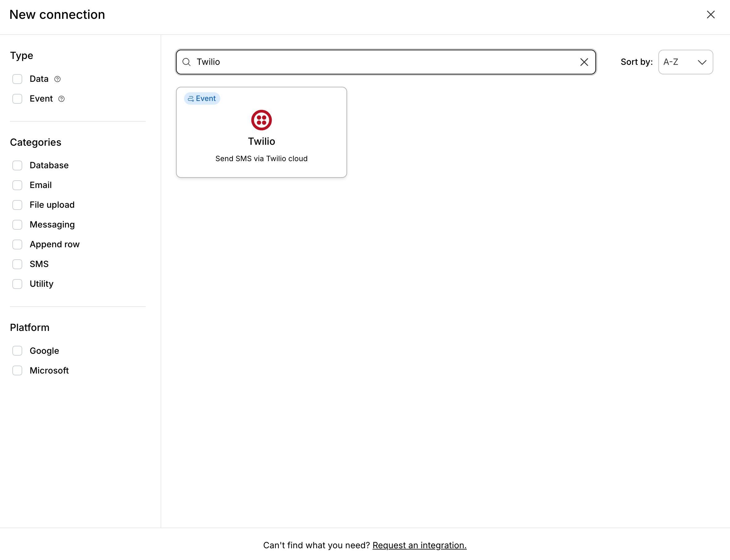Image resolution: width=730 pixels, height=560 pixels.
Task: Select the SMS category filter
Action: click(x=17, y=264)
